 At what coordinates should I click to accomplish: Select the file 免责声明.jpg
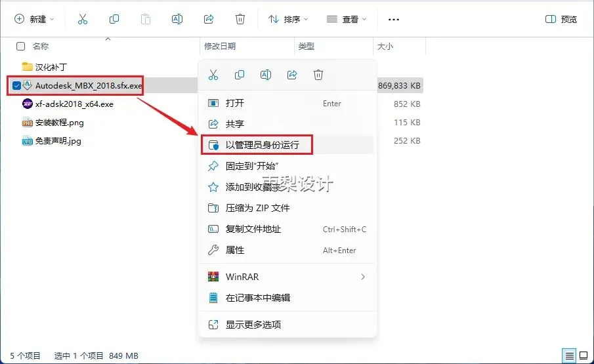point(58,141)
